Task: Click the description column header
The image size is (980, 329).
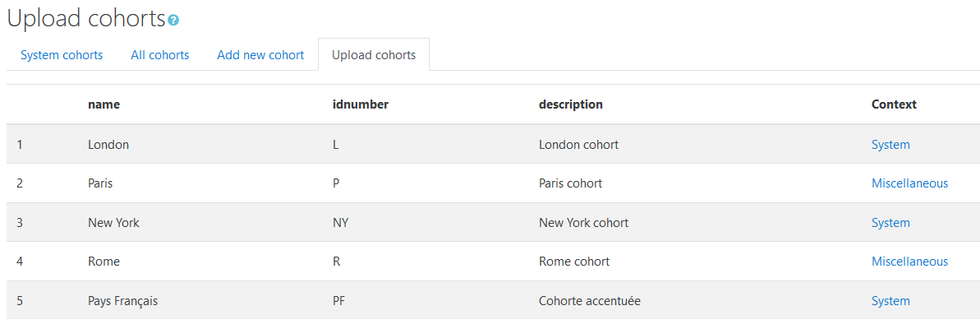Action: coord(571,104)
